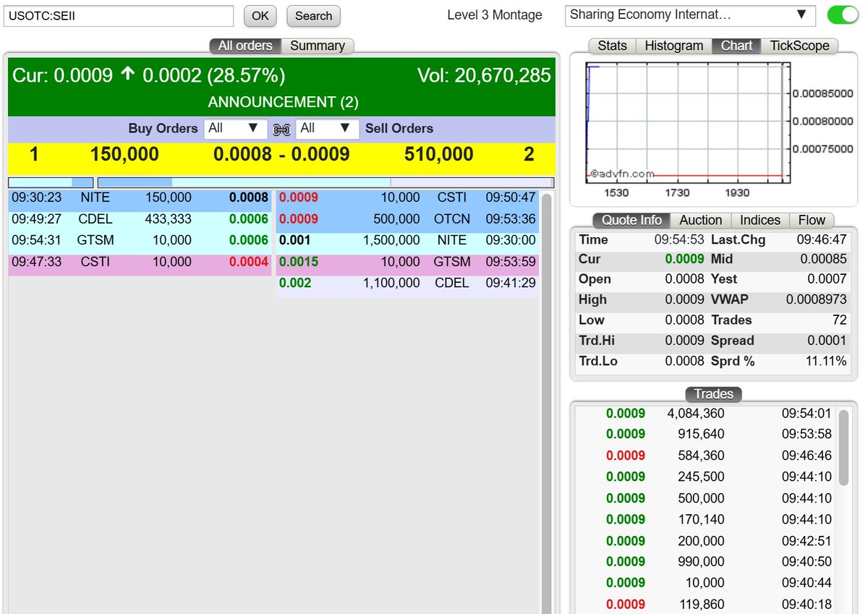Focus the USOTC:SEII symbol input field
Screen dimensions: 868x614
click(x=119, y=16)
